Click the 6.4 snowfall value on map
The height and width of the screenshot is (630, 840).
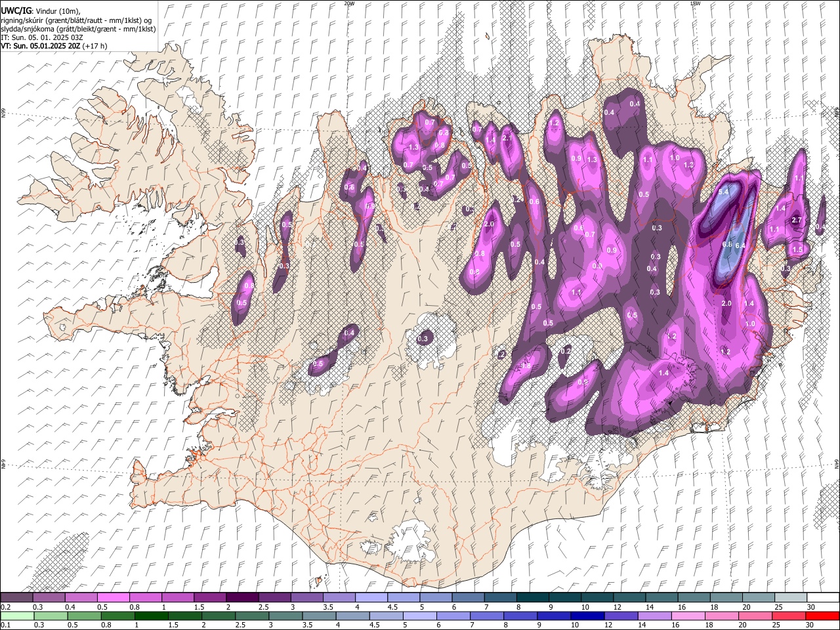click(741, 245)
